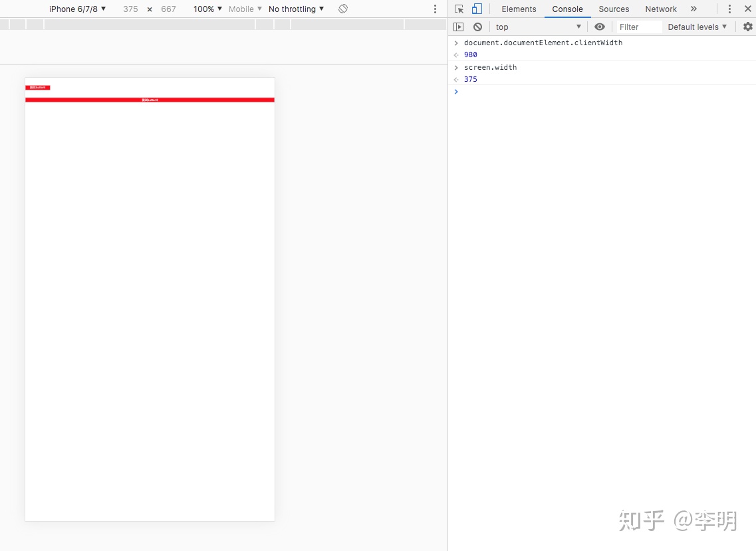The width and height of the screenshot is (756, 551).
Task: Click the rotate device orientation icon
Action: pyautogui.click(x=343, y=9)
